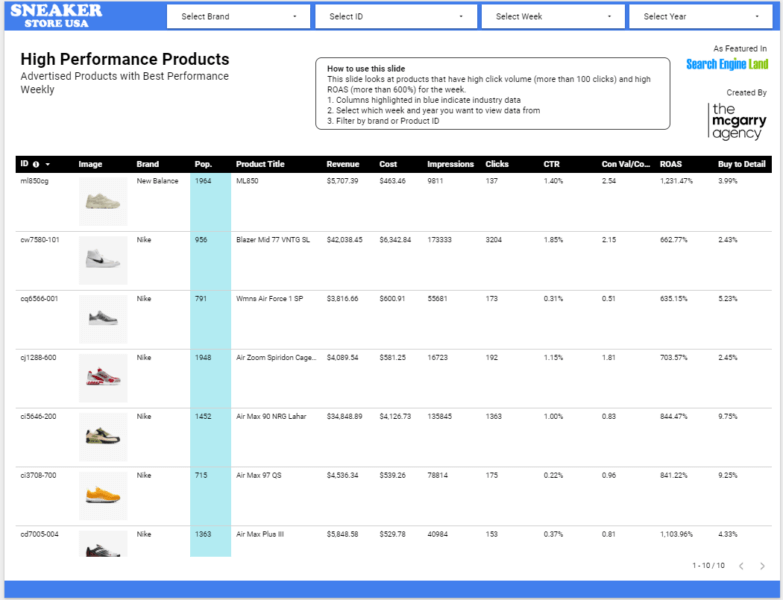
Task: Click the yellow Air Max 97 QS image
Action: [x=103, y=494]
